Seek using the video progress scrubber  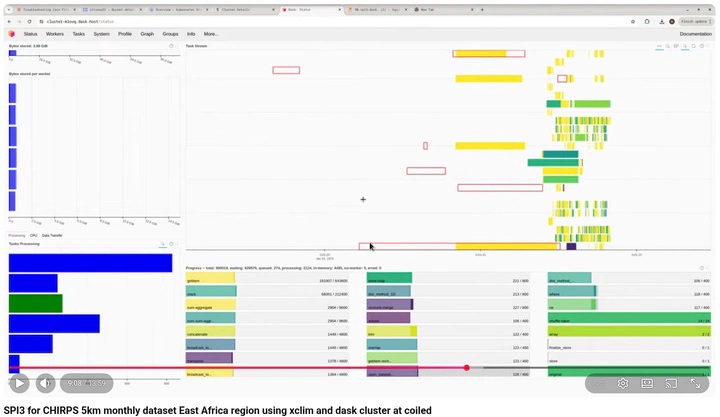(x=466, y=368)
